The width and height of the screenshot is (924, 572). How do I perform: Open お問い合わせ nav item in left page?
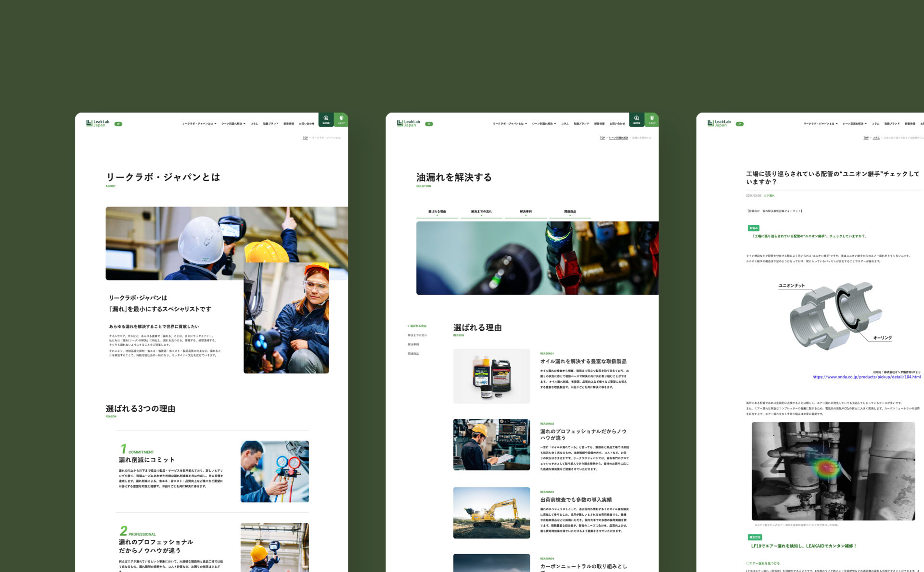coord(307,124)
